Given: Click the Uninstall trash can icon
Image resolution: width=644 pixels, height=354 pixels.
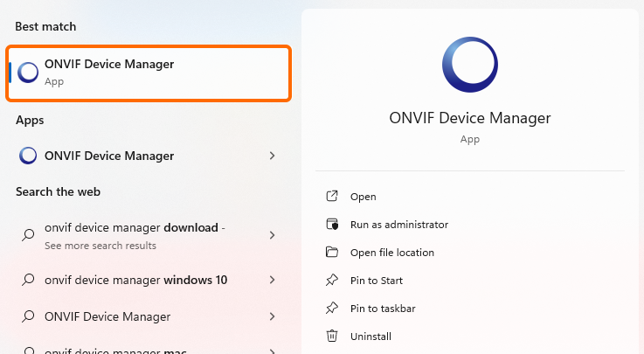Looking at the screenshot, I should (331, 337).
